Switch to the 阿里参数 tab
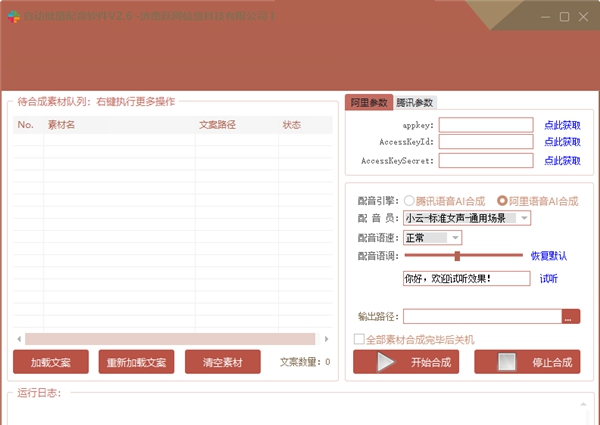 pyautogui.click(x=369, y=103)
